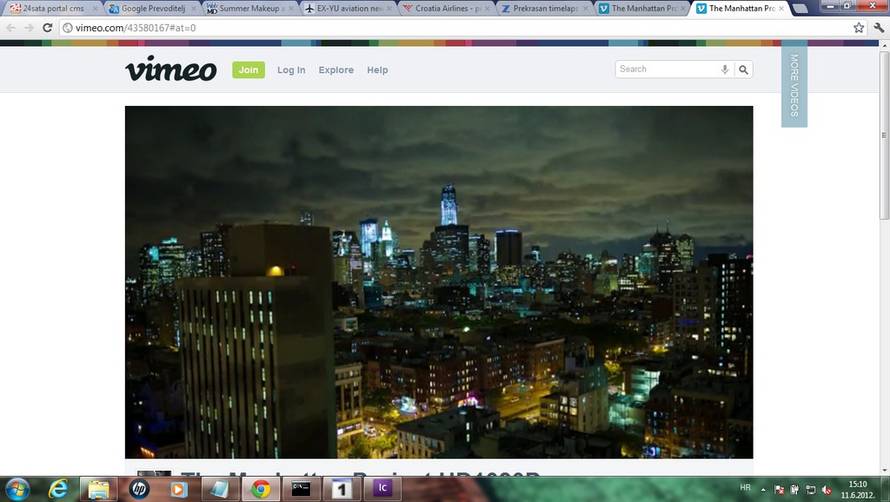Click the notepad-like taskbar icon

[x=220, y=489]
